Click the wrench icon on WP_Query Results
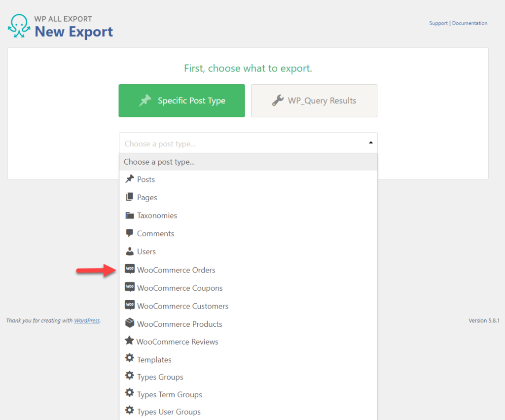 278,101
